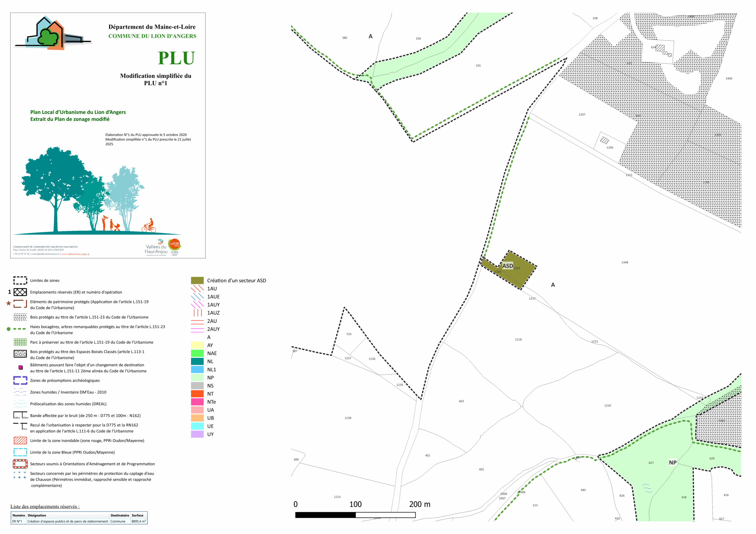Click the Emplacements réservés crossed-box legend icon
The height and width of the screenshot is (534, 756).
(x=20, y=292)
